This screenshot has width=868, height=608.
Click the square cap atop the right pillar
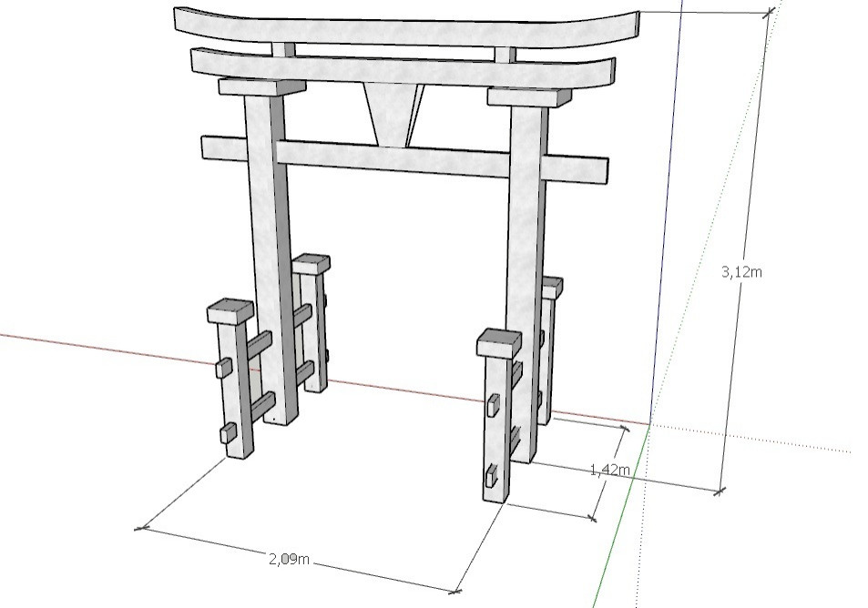[x=521, y=96]
